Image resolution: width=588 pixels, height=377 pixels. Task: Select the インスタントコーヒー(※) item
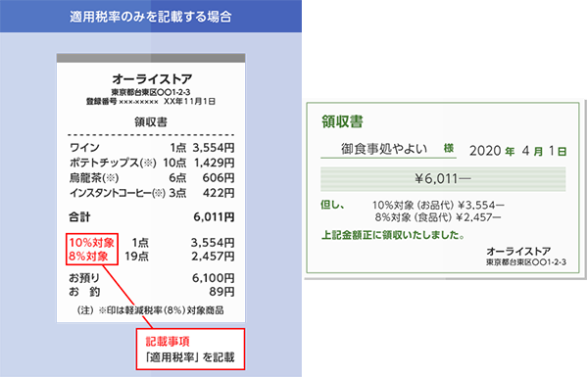118,193
